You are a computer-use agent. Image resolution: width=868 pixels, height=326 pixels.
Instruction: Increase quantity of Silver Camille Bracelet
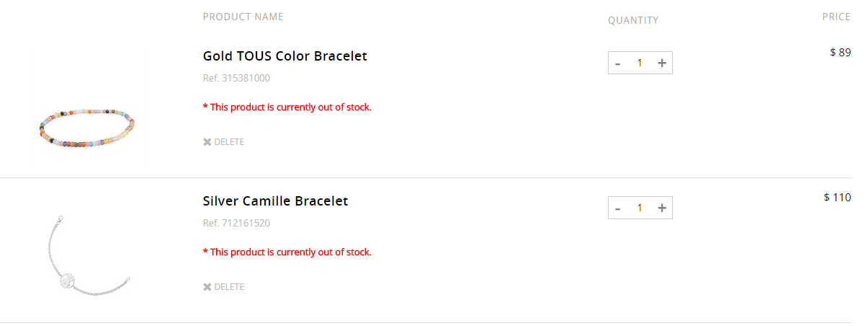coord(662,208)
